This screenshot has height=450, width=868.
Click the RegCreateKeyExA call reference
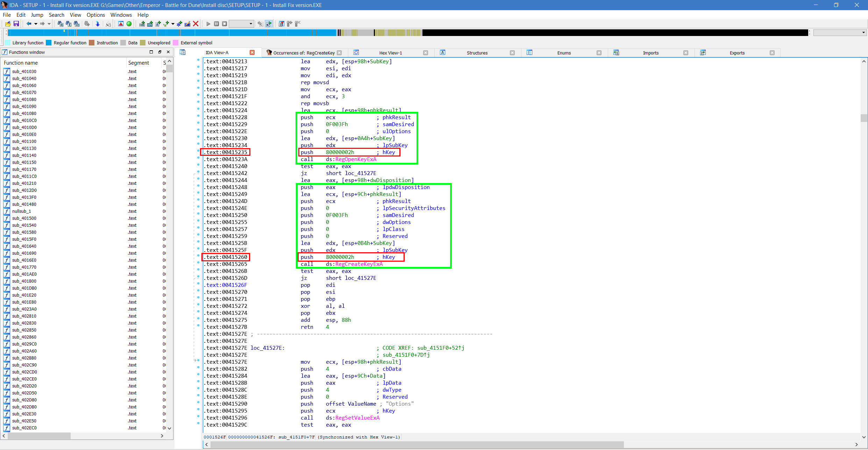coord(359,264)
